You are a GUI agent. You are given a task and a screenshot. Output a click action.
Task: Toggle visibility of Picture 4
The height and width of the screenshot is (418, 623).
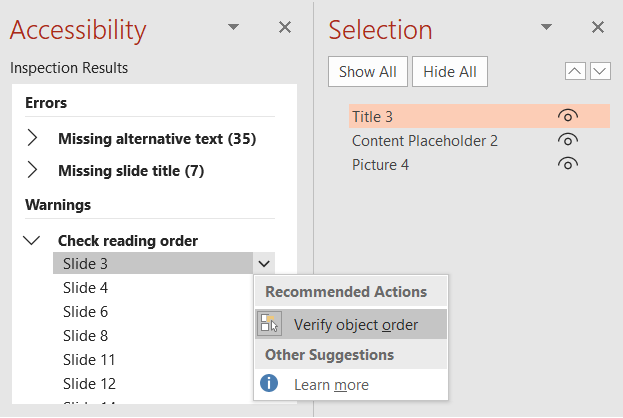pyautogui.click(x=568, y=164)
